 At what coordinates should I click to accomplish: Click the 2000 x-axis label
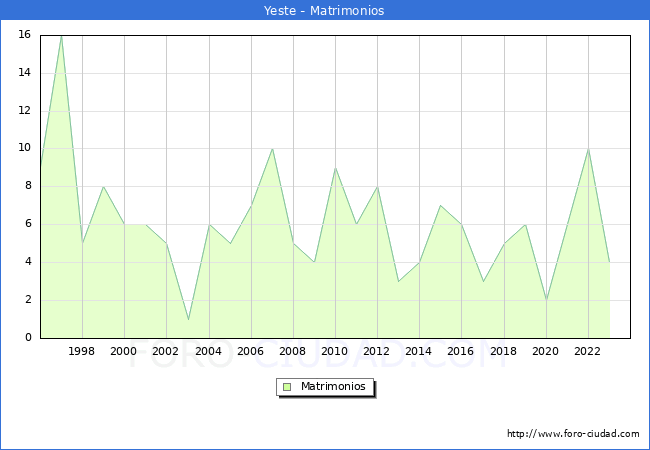coord(124,351)
